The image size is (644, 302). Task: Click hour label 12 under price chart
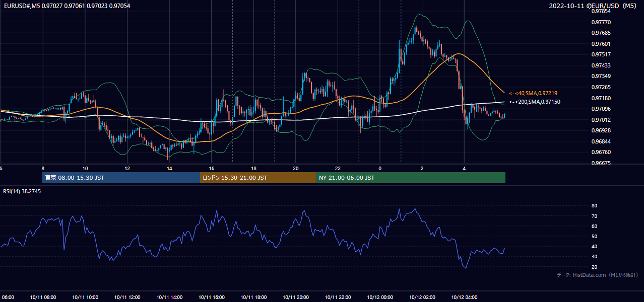[127, 169]
